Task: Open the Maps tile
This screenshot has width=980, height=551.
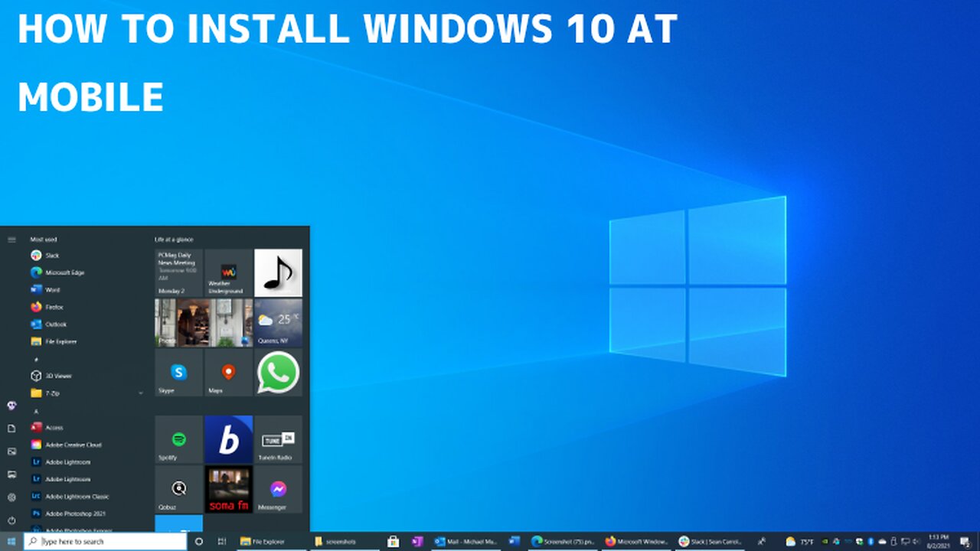Action: point(228,373)
